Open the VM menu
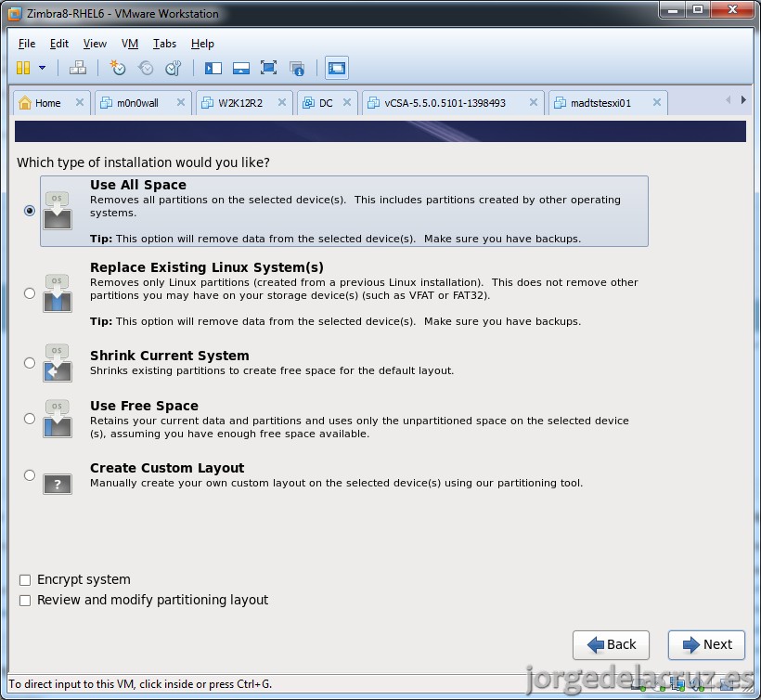The height and width of the screenshot is (700, 761). [x=130, y=44]
